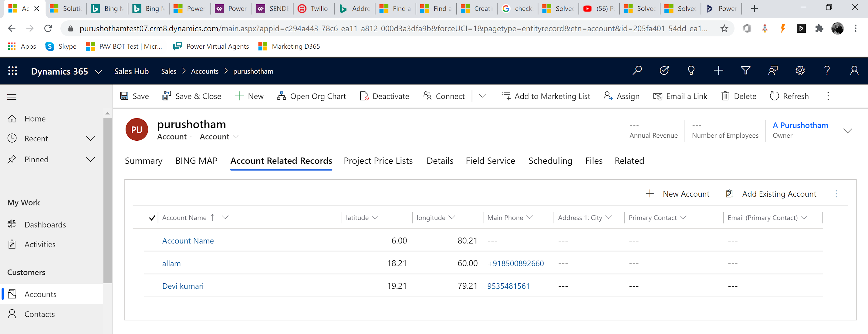Add this account to a Marketing List
The width and height of the screenshot is (868, 334).
click(x=546, y=96)
